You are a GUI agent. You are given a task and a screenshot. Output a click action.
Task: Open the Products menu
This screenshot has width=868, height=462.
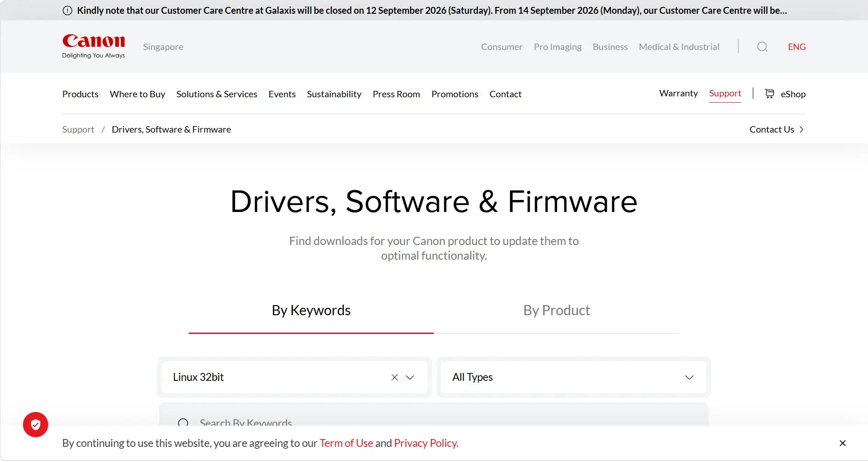tap(80, 94)
